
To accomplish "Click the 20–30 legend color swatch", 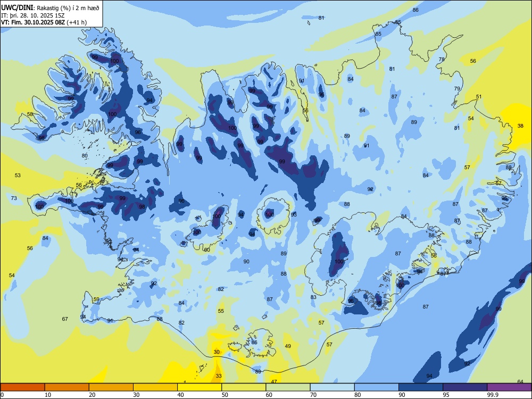I will [111, 387].
